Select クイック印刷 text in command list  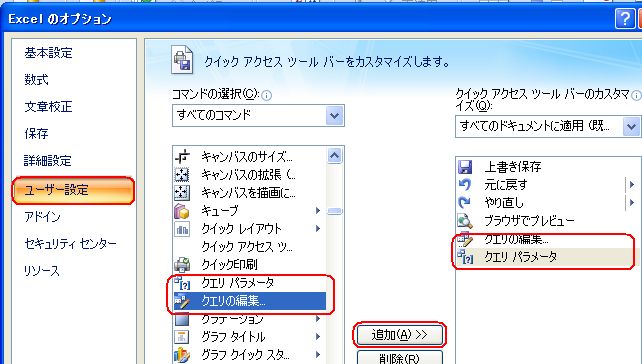point(229,265)
